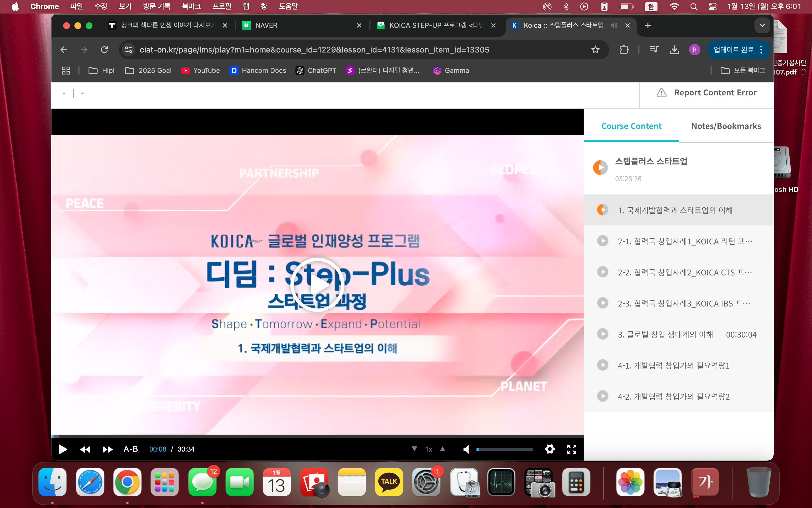Viewport: 812px width, 508px height.
Task: Open lesson 3. 글로벌 창업 생태계의 이해
Action: point(678,334)
